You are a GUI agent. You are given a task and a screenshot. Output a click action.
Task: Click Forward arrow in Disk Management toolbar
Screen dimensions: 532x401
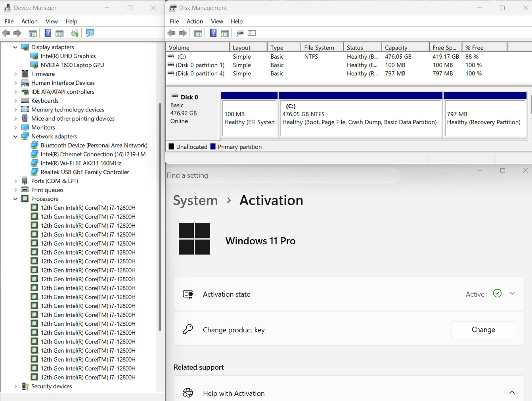tap(183, 33)
